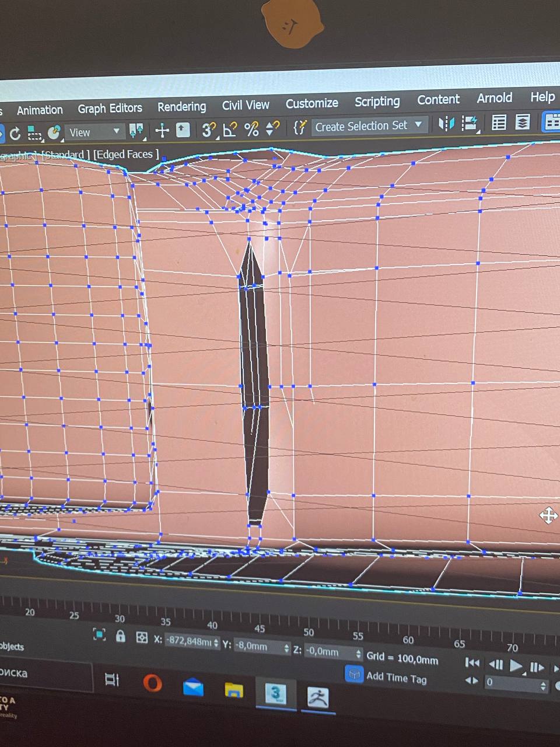Screen dimensions: 560x747
Task: Switch to ZBrush taskbar icon
Action: coord(318,697)
